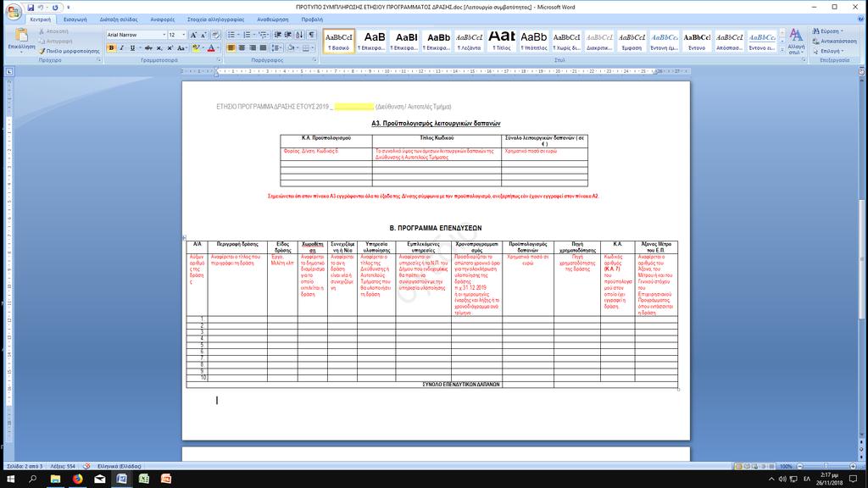
Task: Click language Ελληνικά (Ελλάδας) in status bar
Action: (x=119, y=467)
